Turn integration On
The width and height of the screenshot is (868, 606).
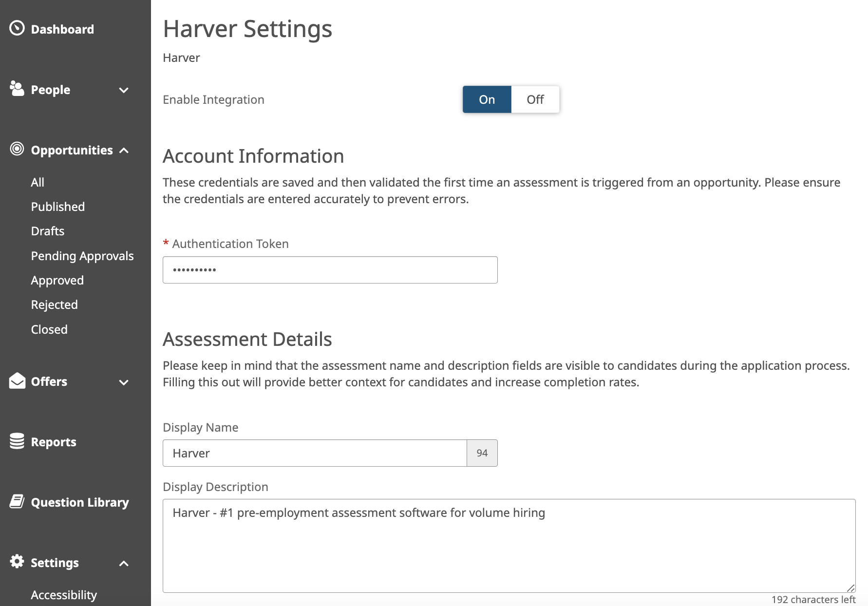487,99
